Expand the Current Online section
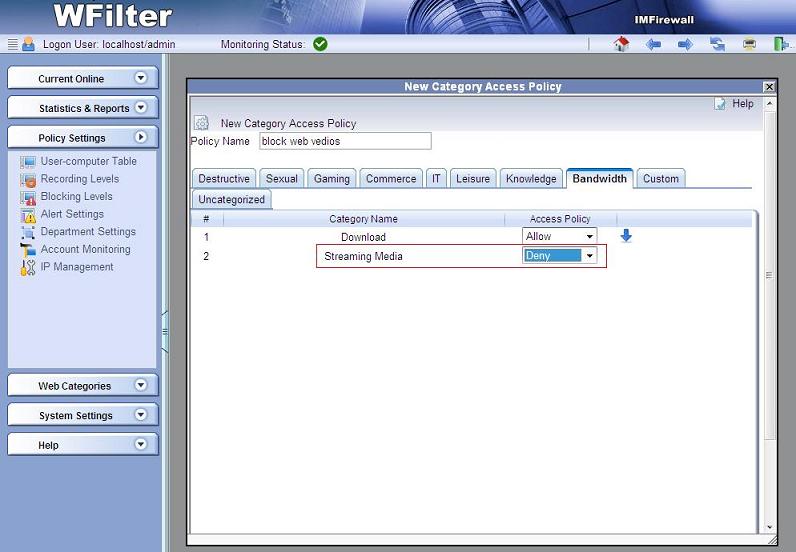The width and height of the screenshot is (796, 552). [141, 78]
